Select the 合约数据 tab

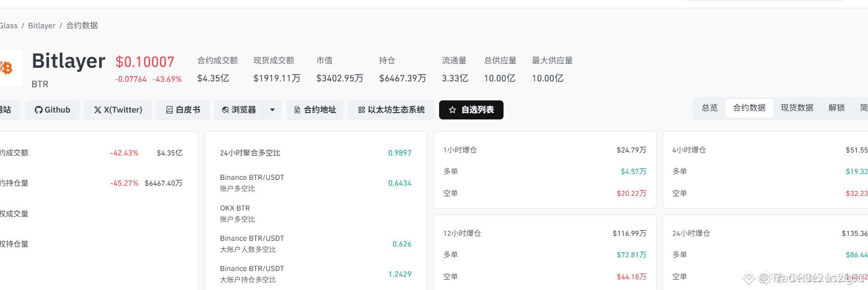[749, 108]
